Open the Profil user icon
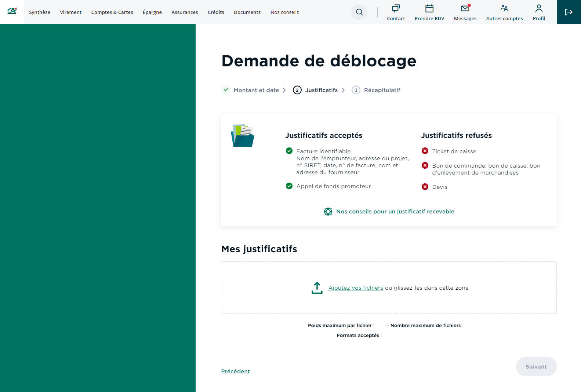The width and height of the screenshot is (581, 392). click(539, 8)
